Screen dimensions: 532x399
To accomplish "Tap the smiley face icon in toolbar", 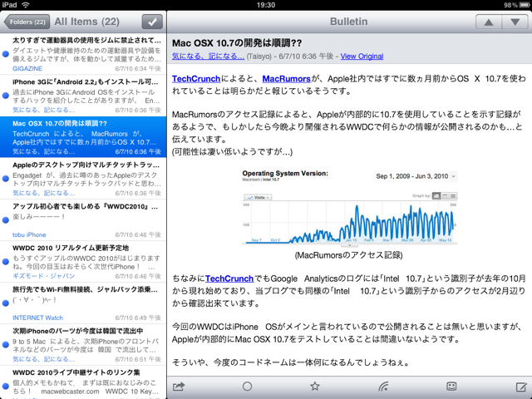I will coord(451,387).
